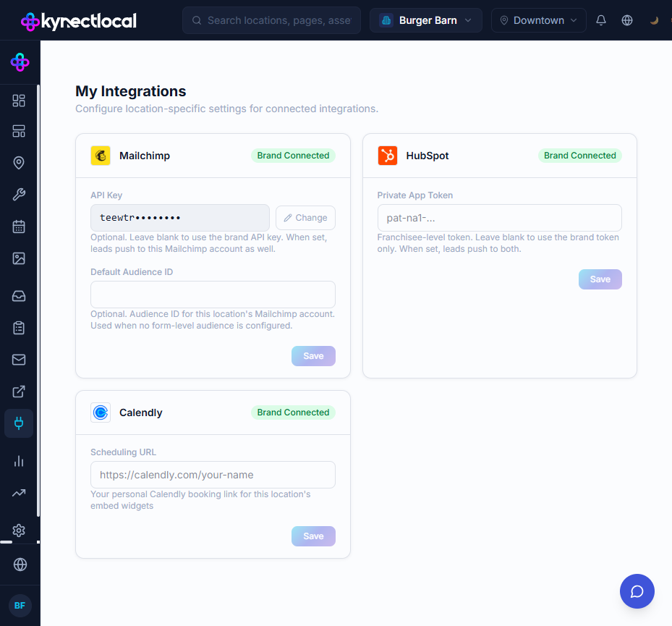Viewport: 672px width, 626px height.
Task: Open the inbox tray icon in sidebar
Action: click(x=19, y=296)
